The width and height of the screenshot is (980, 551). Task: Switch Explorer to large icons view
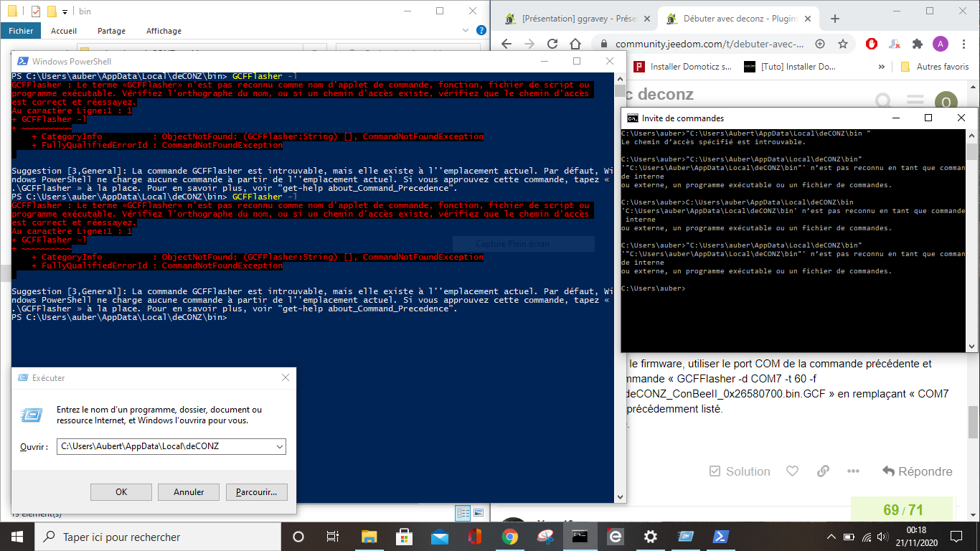tap(479, 513)
